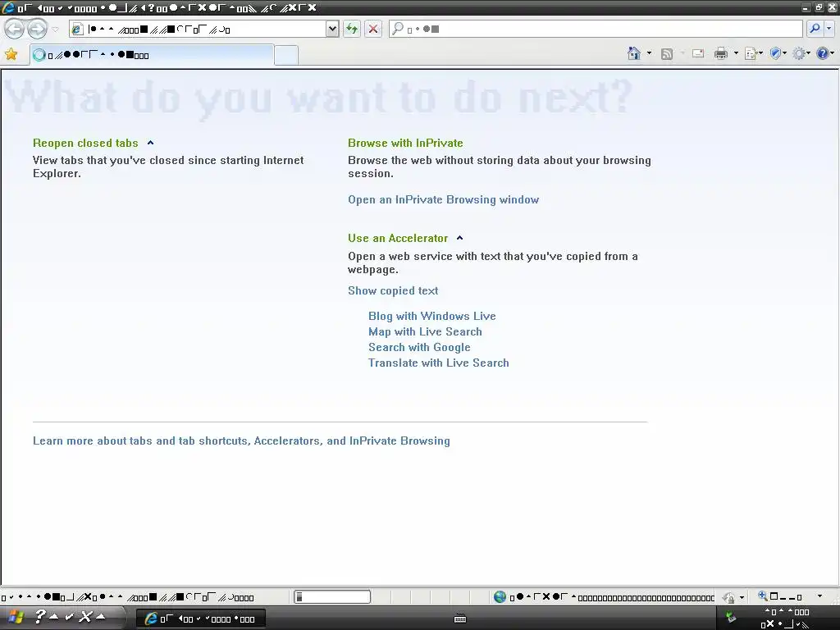
Task: Click the Use an Accelerator heading
Action: (x=398, y=239)
